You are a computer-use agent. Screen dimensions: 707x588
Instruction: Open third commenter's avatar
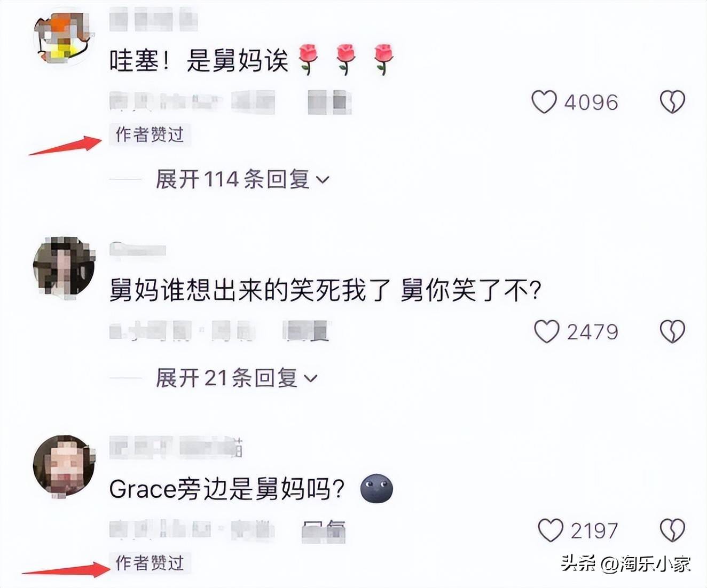click(x=64, y=466)
